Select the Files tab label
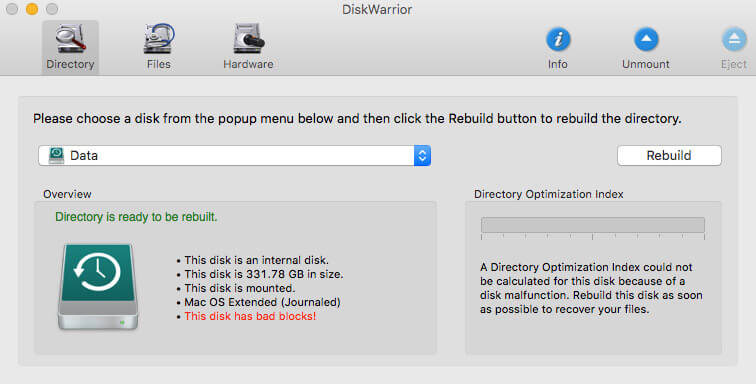This screenshot has width=756, height=384. 159,64
